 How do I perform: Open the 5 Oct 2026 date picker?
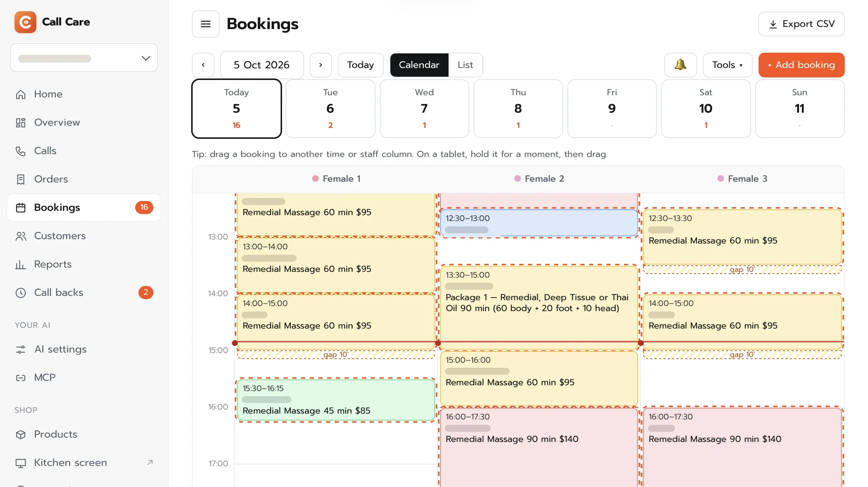point(262,65)
